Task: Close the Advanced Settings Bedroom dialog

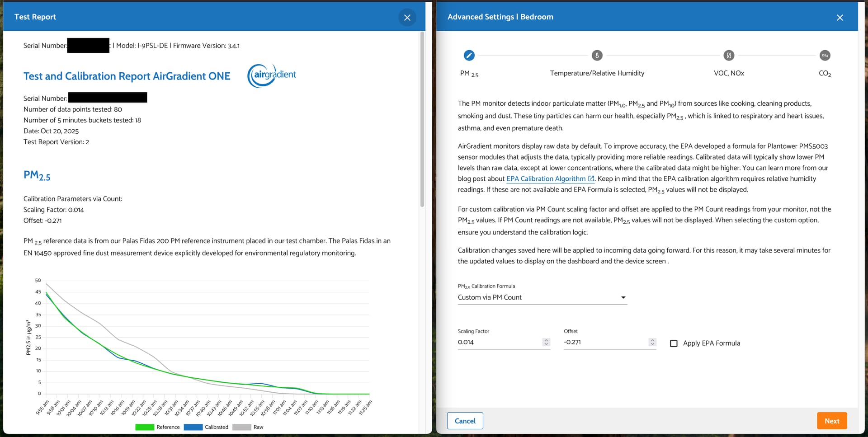Action: [x=840, y=18]
